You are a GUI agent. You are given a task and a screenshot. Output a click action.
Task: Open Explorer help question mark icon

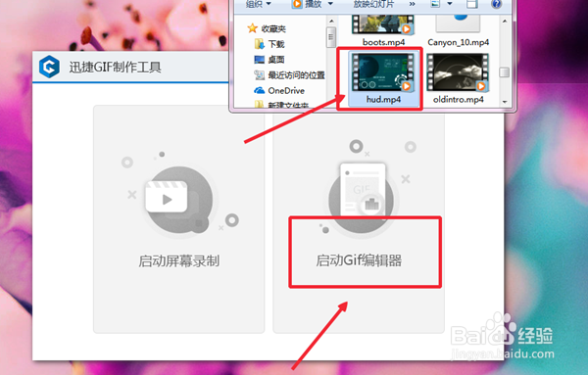(496, 4)
